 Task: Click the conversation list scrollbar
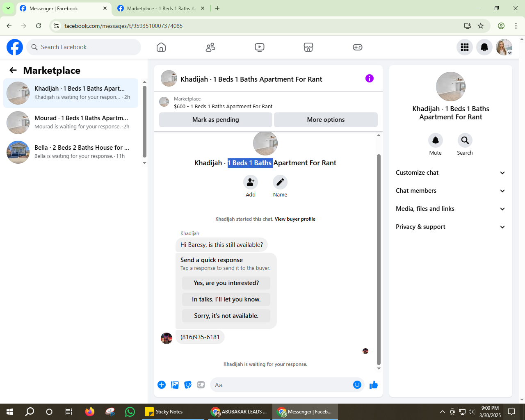pos(144,121)
